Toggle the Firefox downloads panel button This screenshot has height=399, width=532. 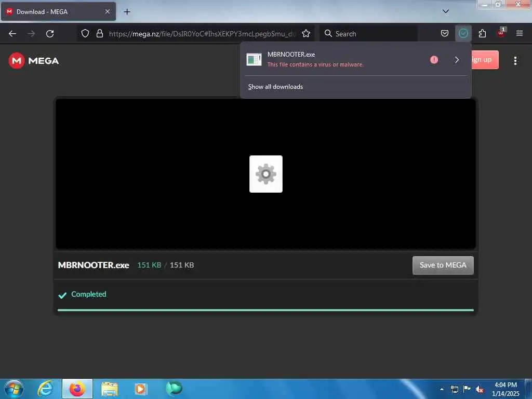(x=463, y=33)
